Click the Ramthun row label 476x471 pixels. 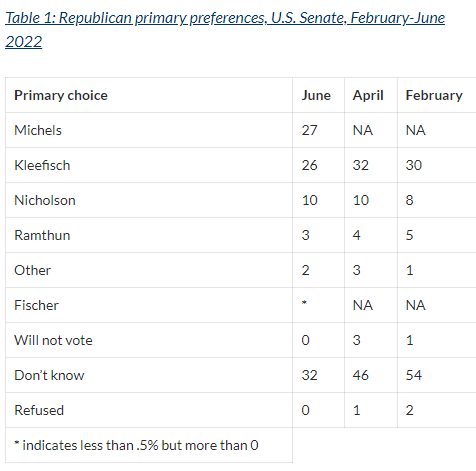[x=42, y=235]
